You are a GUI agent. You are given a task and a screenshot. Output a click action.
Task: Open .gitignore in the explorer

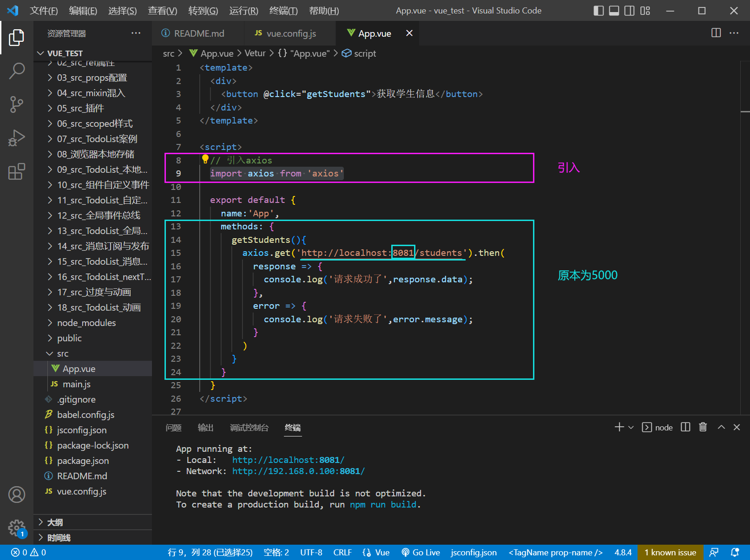click(93, 399)
